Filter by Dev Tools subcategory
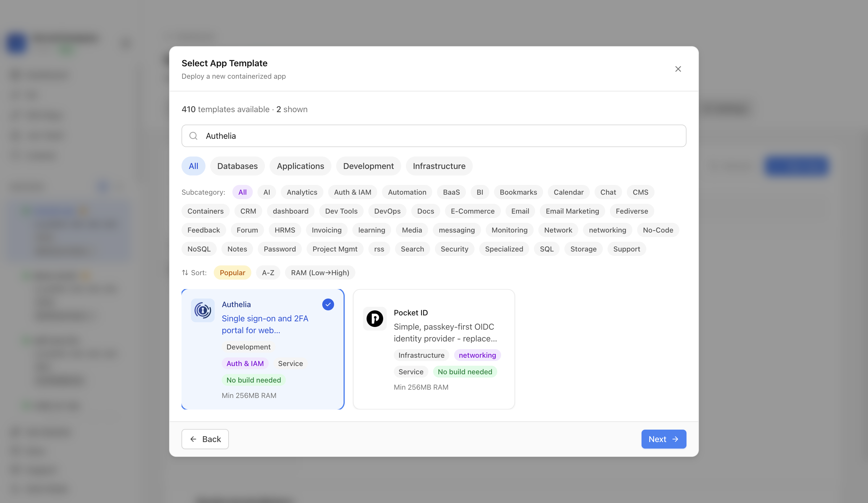The height and width of the screenshot is (503, 868). coord(341,211)
